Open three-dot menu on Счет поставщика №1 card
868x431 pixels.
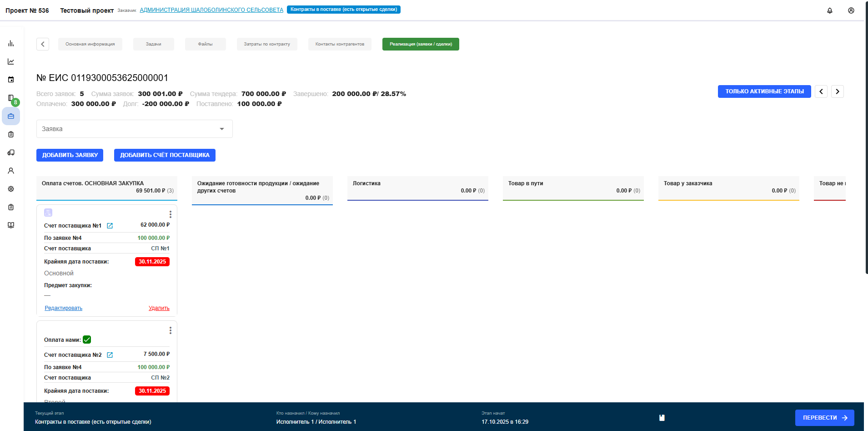(x=171, y=214)
